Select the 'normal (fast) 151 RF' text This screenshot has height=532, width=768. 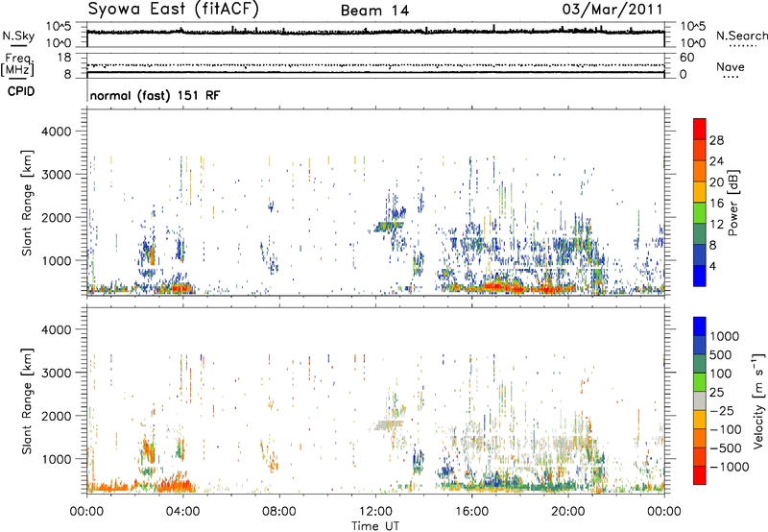coord(155,95)
